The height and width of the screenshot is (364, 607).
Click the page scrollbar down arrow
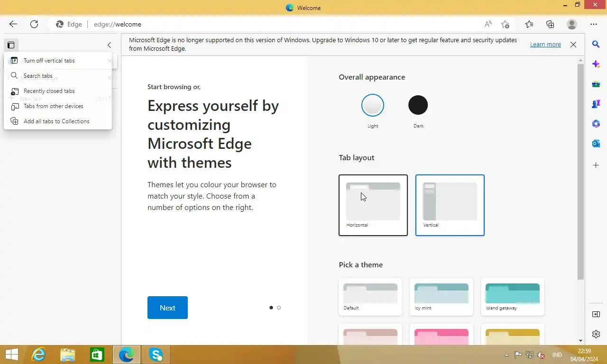tap(581, 340)
